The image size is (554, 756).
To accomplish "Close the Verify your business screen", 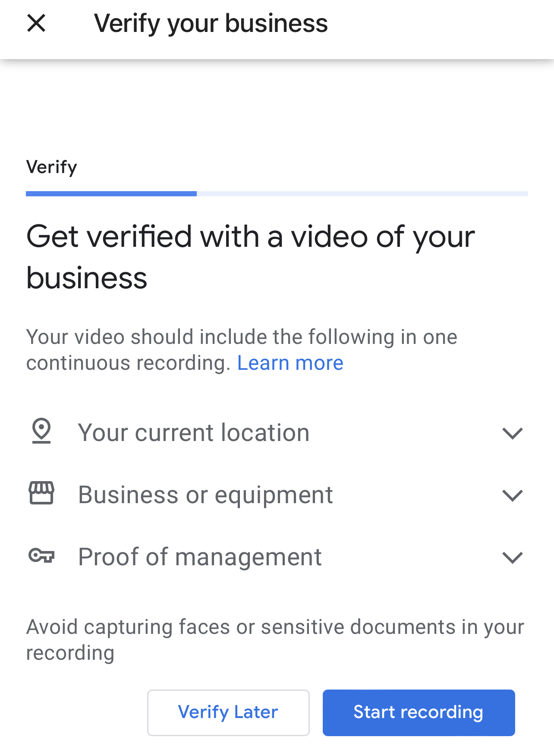I will (x=36, y=23).
